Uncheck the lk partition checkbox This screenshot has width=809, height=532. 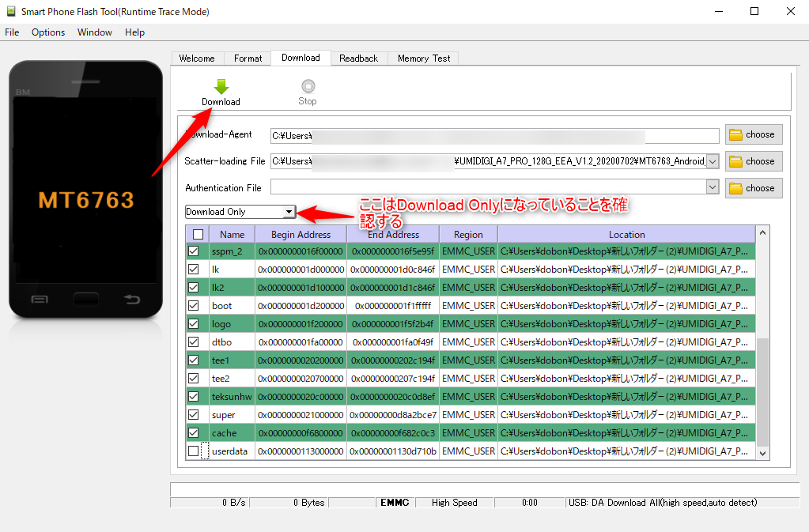[194, 269]
